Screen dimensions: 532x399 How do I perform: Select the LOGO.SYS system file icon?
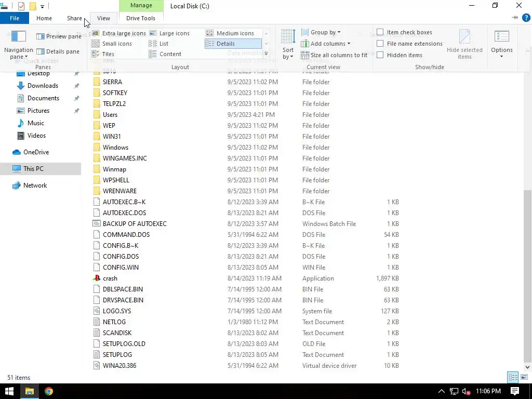pos(97,311)
